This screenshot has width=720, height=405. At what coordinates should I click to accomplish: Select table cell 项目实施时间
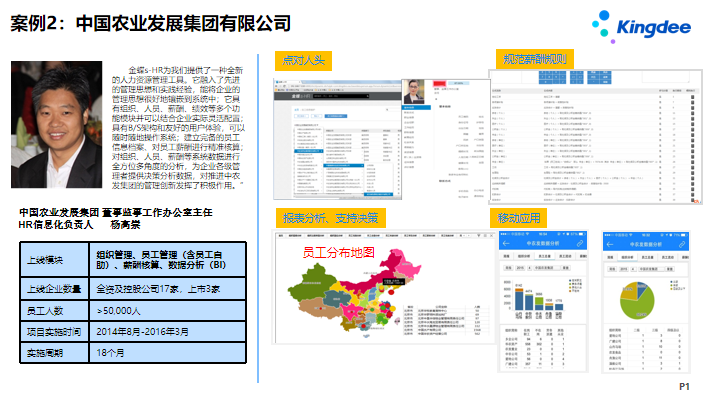click(54, 332)
